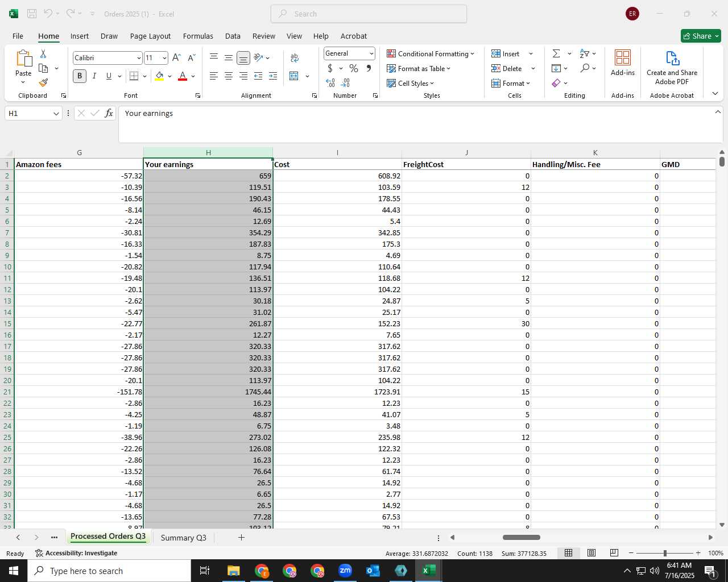Switch to Page Break Preview view
728x582 pixels.
pos(614,552)
